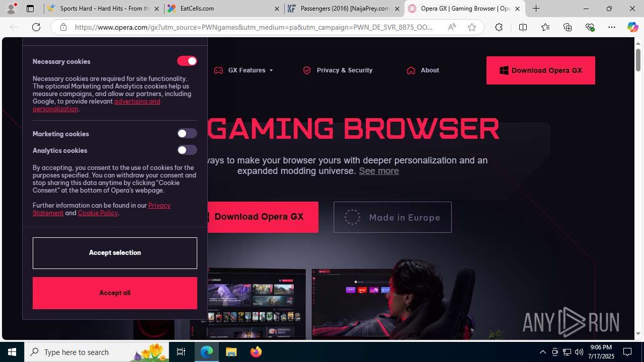
Task: Close the Opera GX tab
Action: 517,9
